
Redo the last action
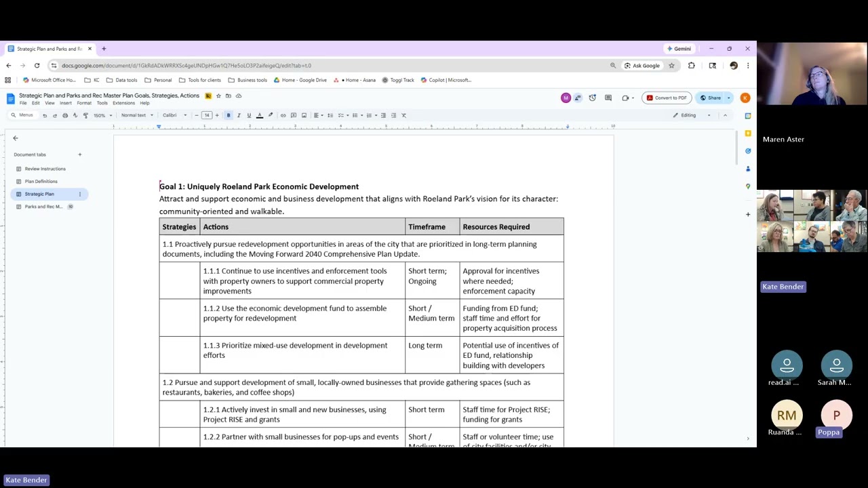pos(55,115)
